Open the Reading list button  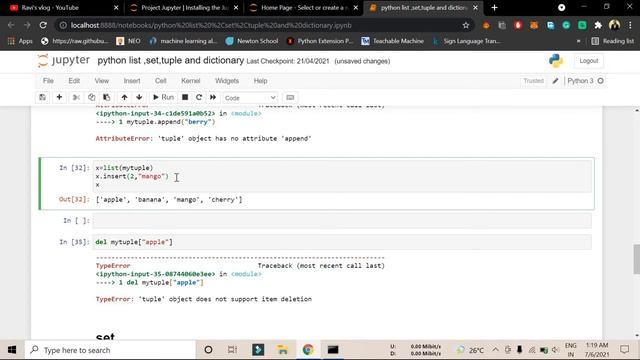pos(613,41)
